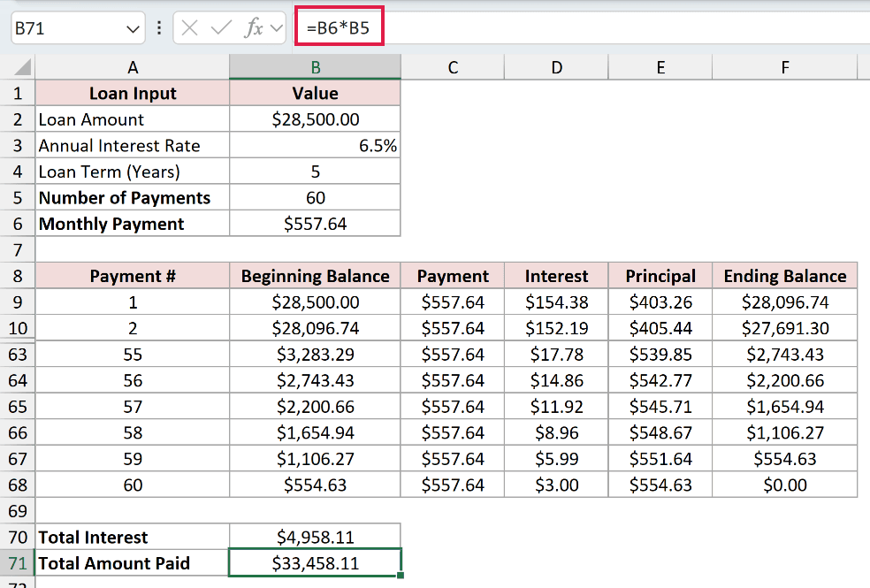Viewport: 870px width, 588px height.
Task: Open the Insert Function fx button
Action: [x=254, y=27]
